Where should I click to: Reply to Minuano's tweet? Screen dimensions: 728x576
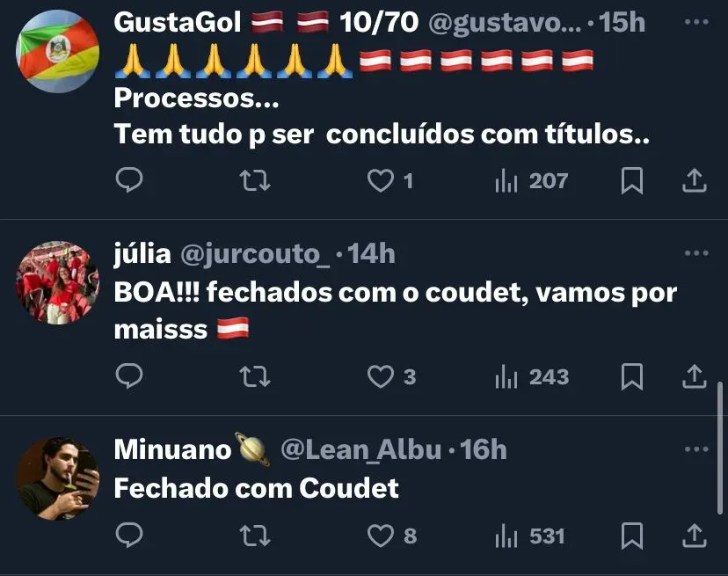129,535
